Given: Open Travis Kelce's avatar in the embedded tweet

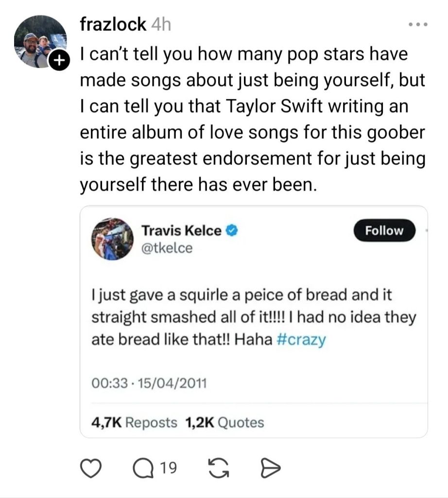Looking at the screenshot, I should [x=112, y=239].
